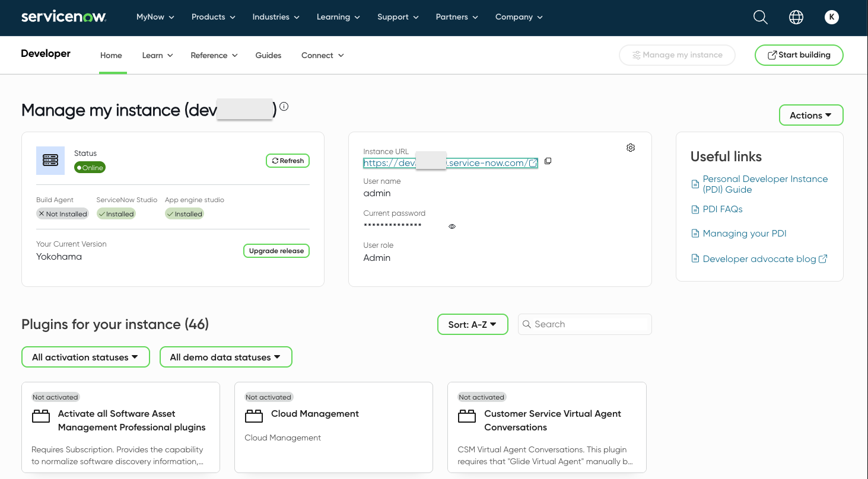Go to the Home tab
Screen dimensions: 868x479
point(112,55)
